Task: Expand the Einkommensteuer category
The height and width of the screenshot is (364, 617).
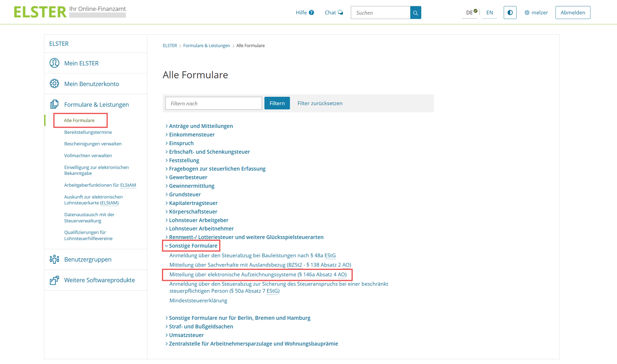Action: click(x=192, y=135)
